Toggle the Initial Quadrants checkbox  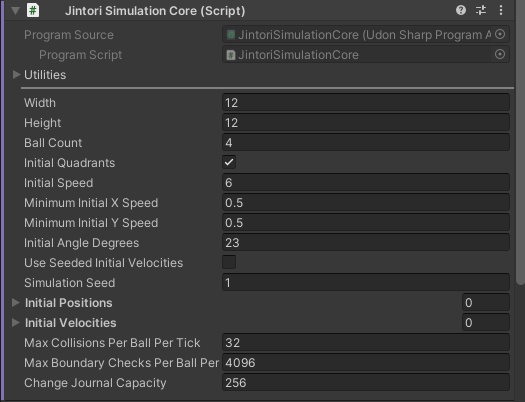tap(229, 162)
